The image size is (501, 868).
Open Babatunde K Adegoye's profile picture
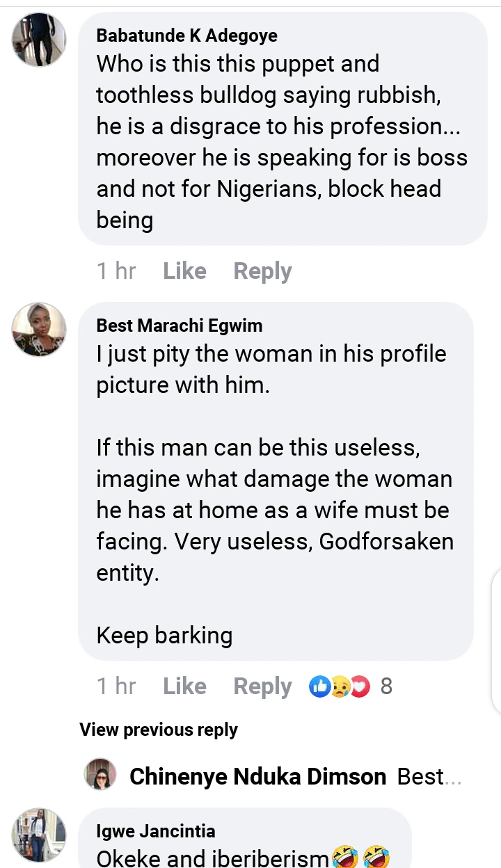39,40
